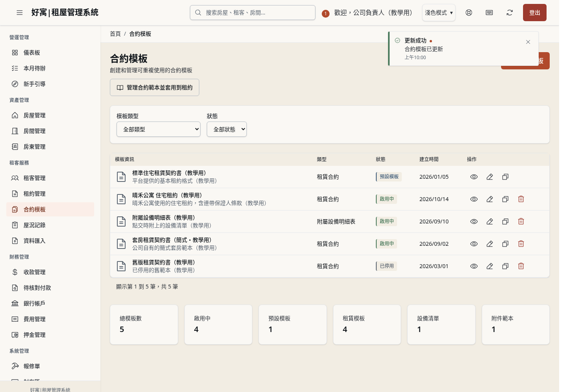Screen dimensions: 565x392
Task: Delete the 晴禾公寓 住宅租約 template
Action: click(x=521, y=199)
